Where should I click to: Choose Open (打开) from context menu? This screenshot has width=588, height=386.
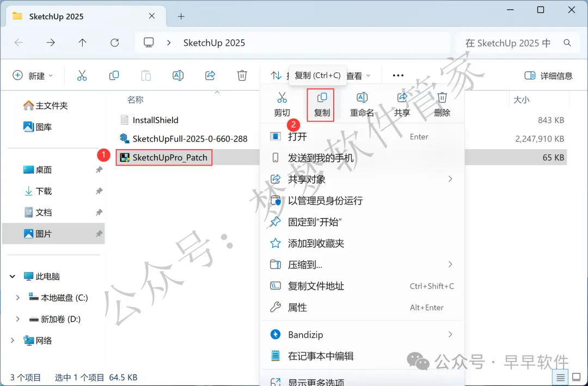coord(362,137)
